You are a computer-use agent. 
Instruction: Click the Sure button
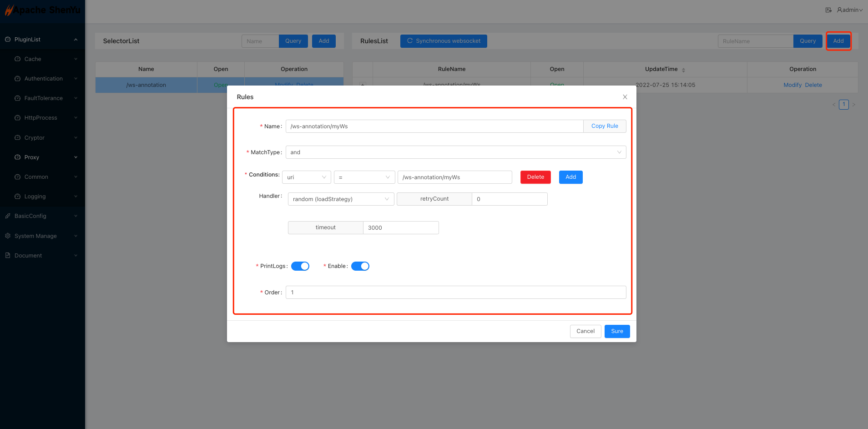(x=617, y=331)
